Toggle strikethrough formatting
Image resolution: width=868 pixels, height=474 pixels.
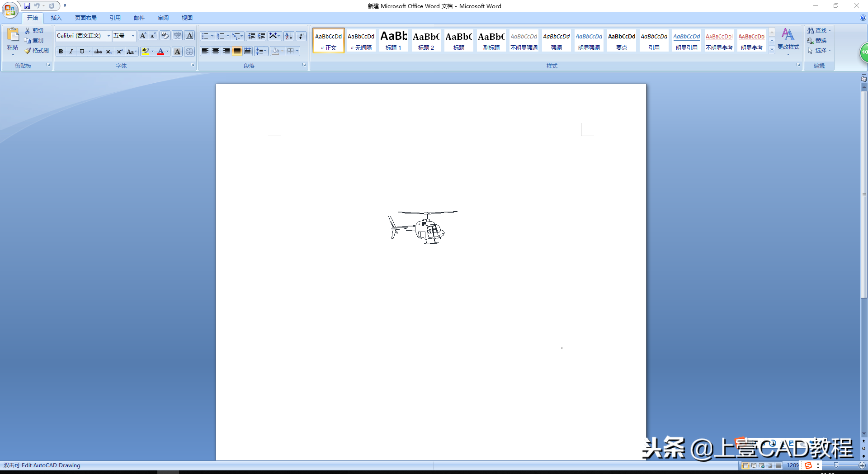(98, 52)
